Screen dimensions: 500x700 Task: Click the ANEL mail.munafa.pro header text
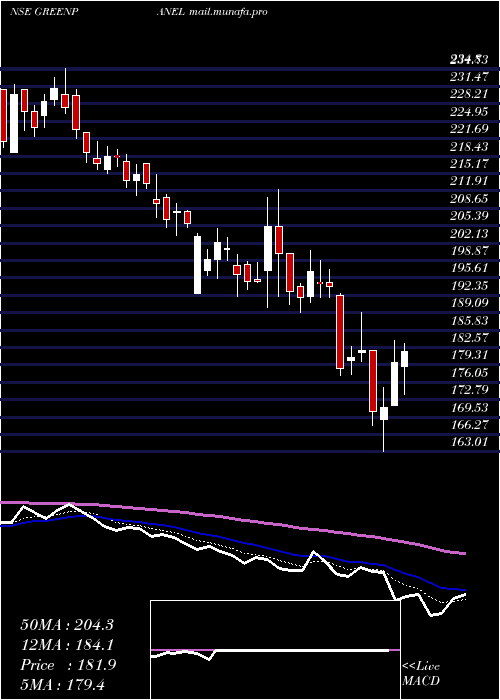(212, 12)
